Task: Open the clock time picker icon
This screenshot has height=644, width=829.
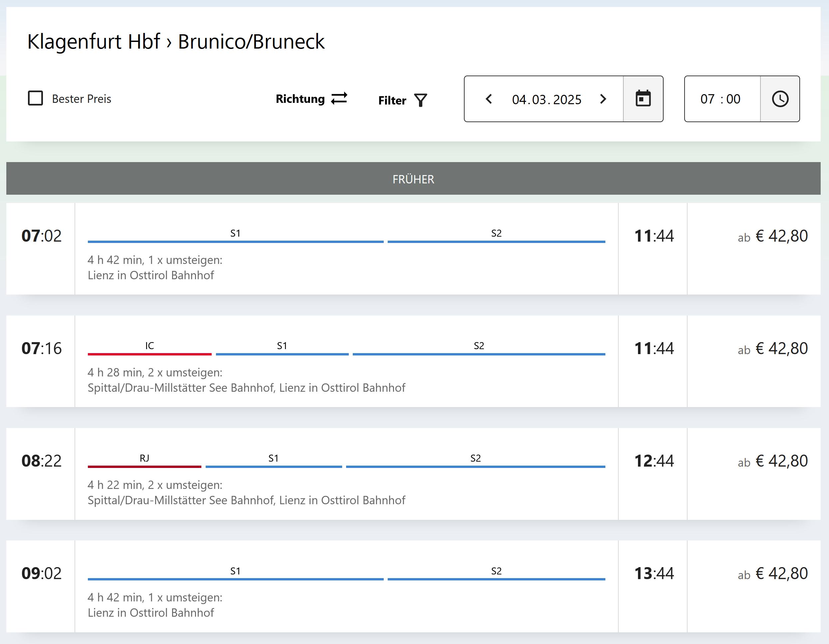Action: [780, 99]
